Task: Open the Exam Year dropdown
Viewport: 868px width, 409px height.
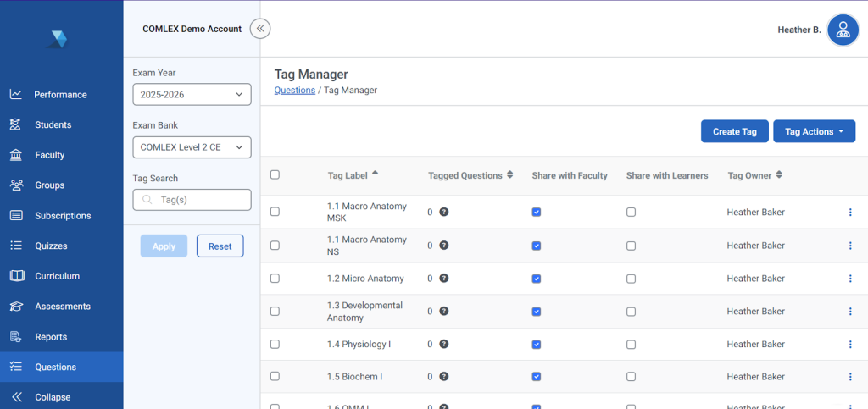Action: 192,95
